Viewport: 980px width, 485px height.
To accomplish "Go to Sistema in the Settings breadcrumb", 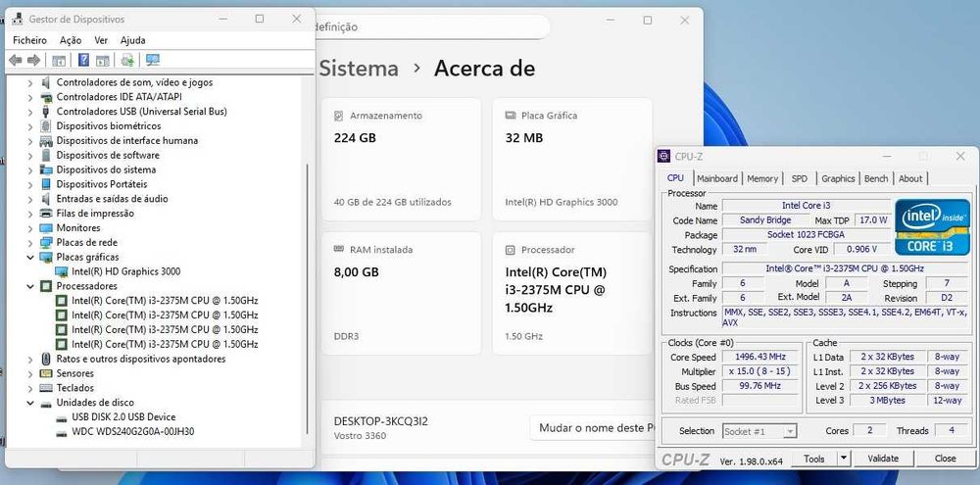I will tap(359, 69).
